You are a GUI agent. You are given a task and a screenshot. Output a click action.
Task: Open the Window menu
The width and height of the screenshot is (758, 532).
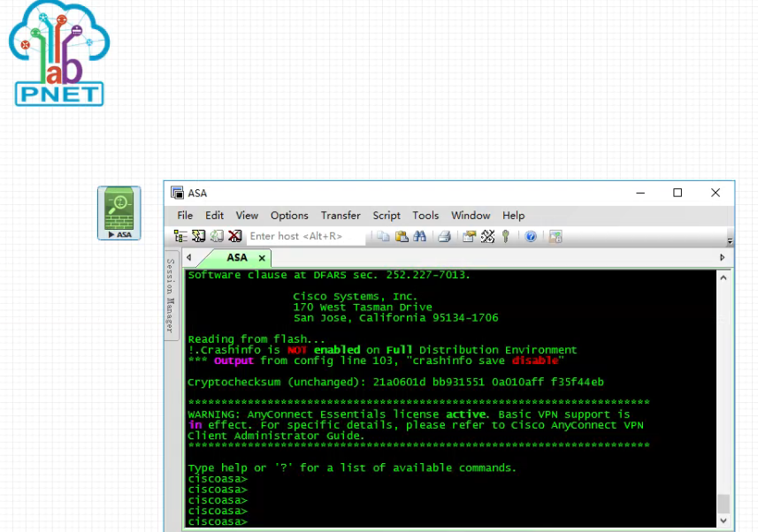[x=471, y=216]
